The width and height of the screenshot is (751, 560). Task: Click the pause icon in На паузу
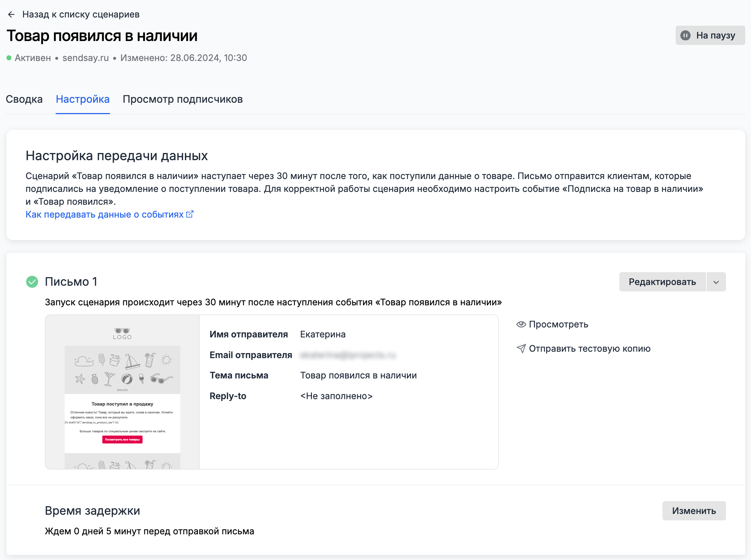coord(685,35)
